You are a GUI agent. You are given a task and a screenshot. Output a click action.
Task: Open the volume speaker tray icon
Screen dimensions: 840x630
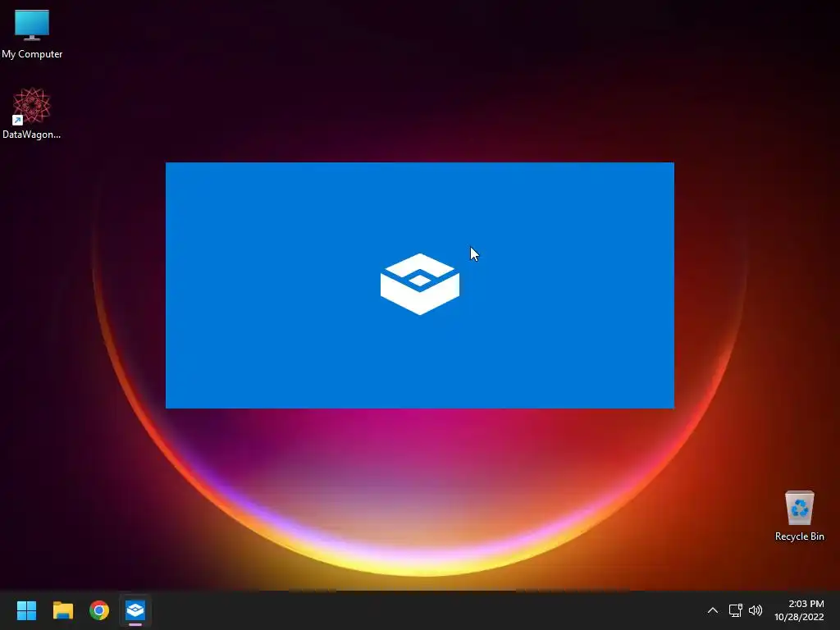[x=756, y=610]
